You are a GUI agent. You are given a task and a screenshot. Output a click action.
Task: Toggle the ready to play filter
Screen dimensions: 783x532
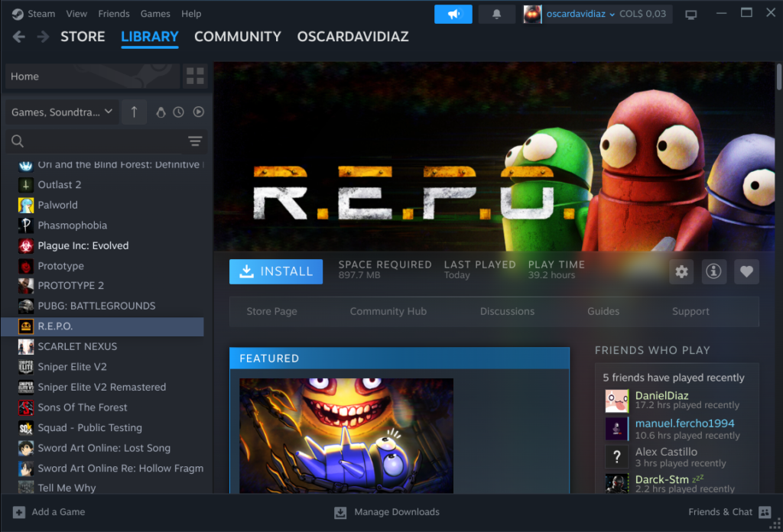pos(198,112)
